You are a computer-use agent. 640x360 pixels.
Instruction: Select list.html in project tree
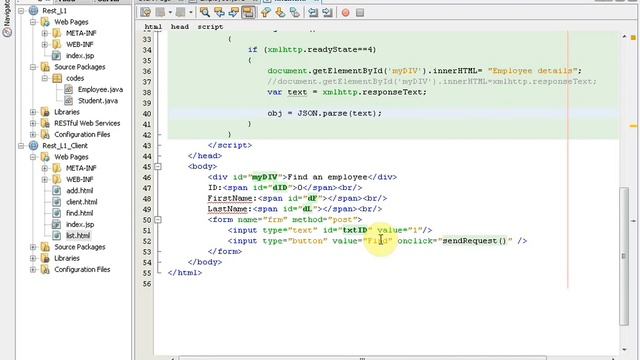78,236
